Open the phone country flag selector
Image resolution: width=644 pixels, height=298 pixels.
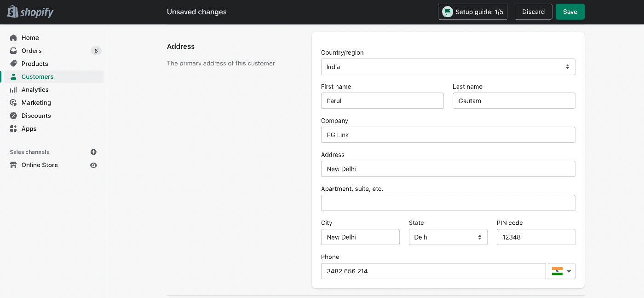[562, 271]
